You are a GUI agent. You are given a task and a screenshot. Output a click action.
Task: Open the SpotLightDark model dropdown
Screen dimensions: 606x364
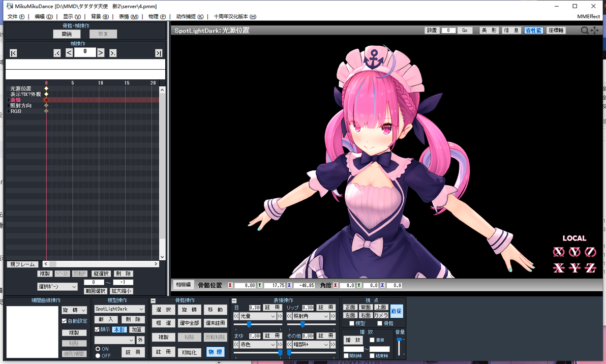tap(119, 309)
